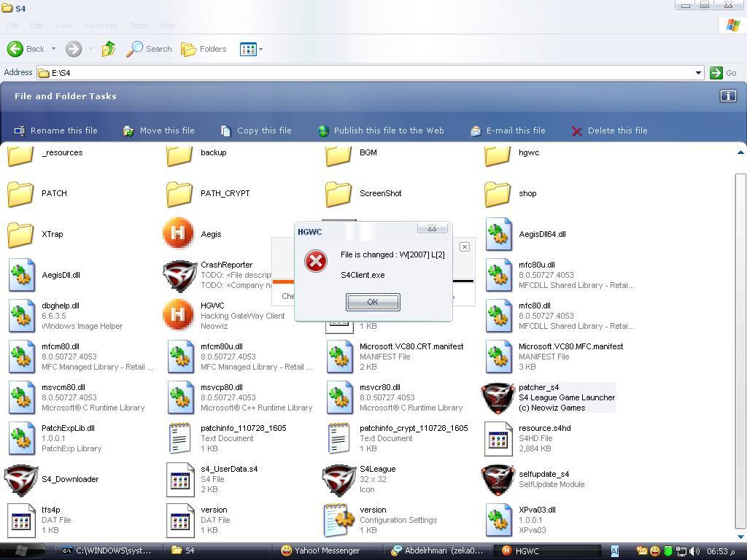This screenshot has width=747, height=560.
Task: Open the File menu
Action: [x=12, y=26]
